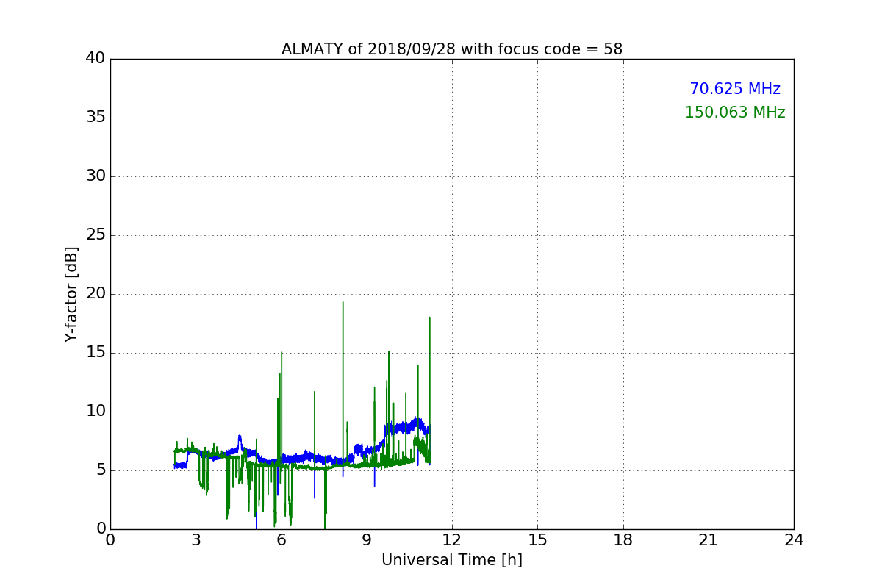Click the y-axis tick label 35
The height and width of the screenshot is (588, 882).
[96, 118]
